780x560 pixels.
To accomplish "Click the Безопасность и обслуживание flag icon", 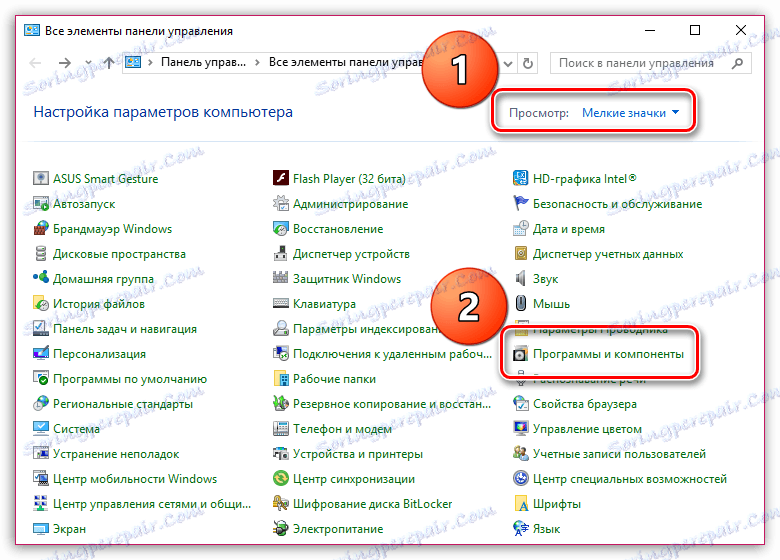I will [520, 203].
